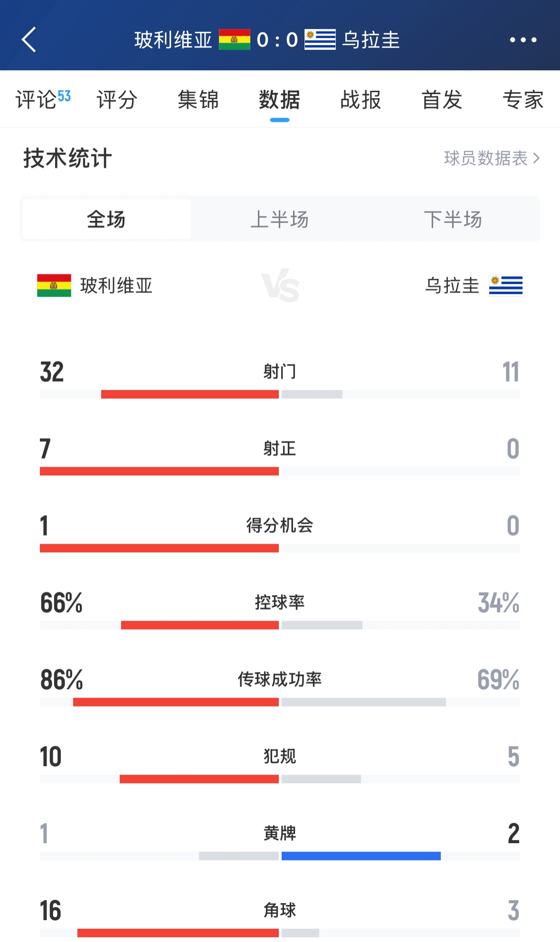Image resolution: width=560 pixels, height=942 pixels.
Task: Tap Bolivia flag in stats section
Action: click(x=54, y=286)
